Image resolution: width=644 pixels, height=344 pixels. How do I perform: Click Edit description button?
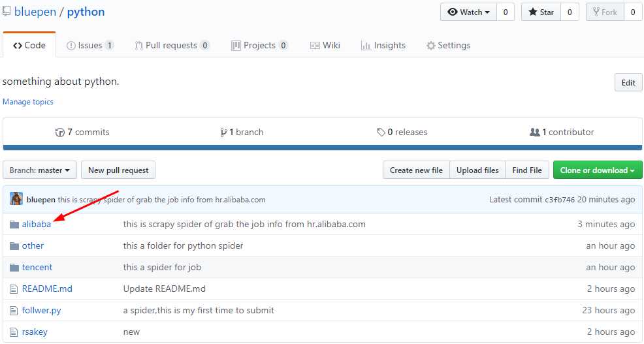pyautogui.click(x=628, y=82)
